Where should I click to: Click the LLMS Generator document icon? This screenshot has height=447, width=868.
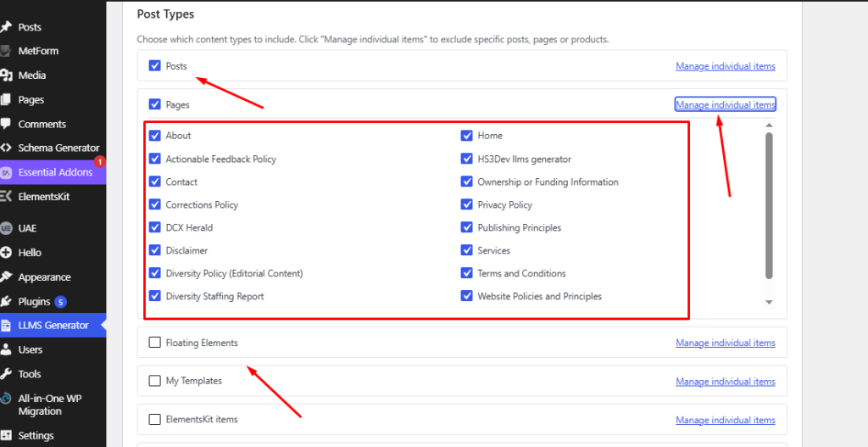coord(6,325)
